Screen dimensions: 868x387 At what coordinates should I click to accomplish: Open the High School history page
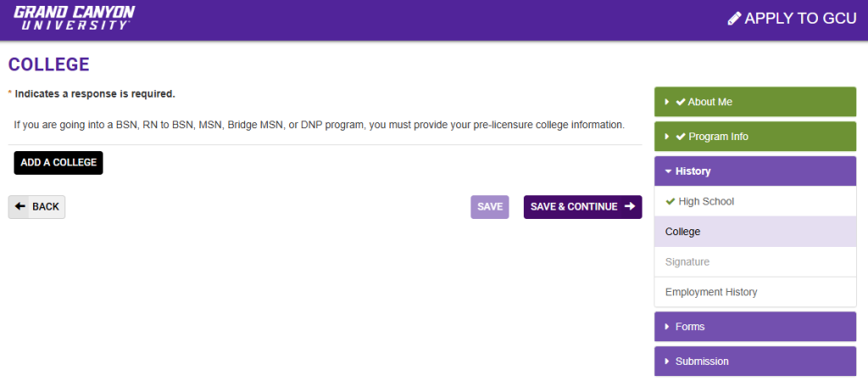pos(706,202)
